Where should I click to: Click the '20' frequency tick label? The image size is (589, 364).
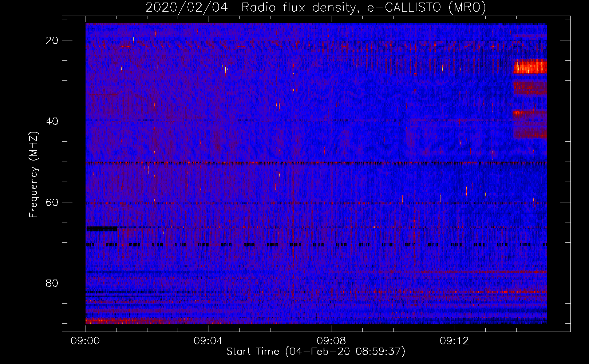52,40
